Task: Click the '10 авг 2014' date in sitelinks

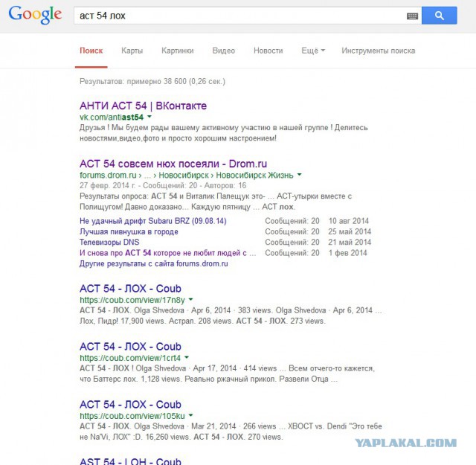Action: coord(349,221)
